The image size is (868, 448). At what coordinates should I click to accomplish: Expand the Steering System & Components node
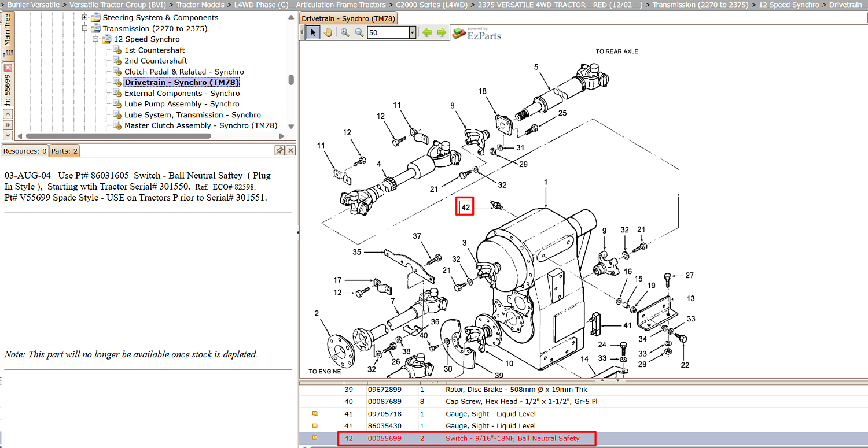point(85,18)
